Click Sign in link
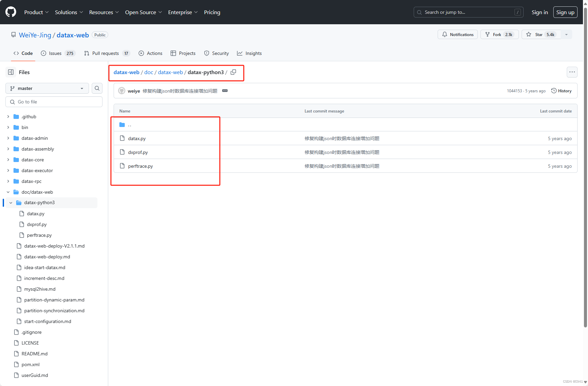588x386 pixels. tap(540, 12)
